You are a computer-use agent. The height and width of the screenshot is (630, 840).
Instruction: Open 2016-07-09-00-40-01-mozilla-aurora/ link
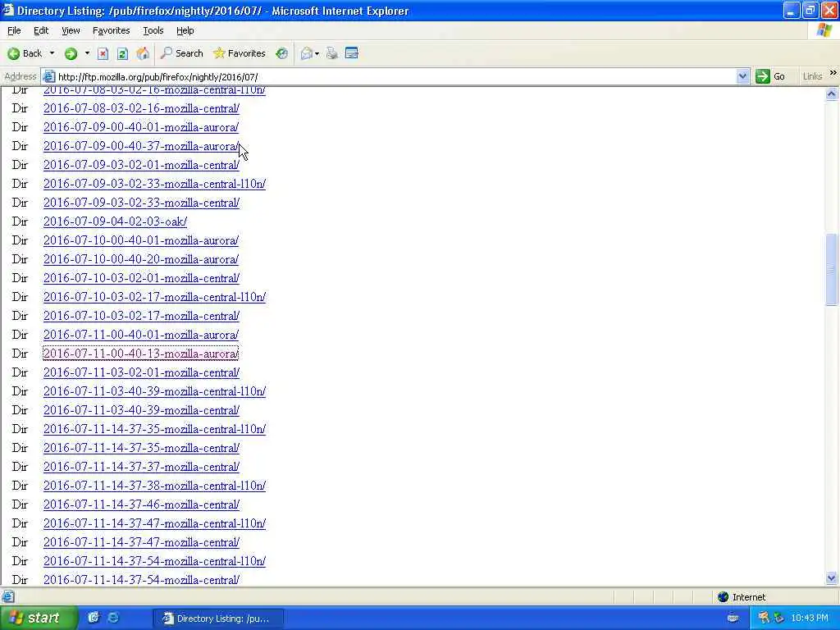pyautogui.click(x=141, y=127)
